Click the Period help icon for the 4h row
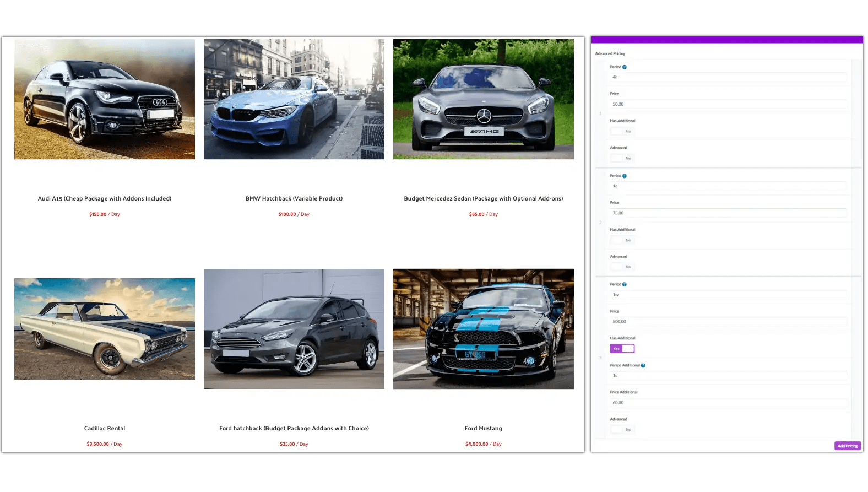 (x=624, y=67)
